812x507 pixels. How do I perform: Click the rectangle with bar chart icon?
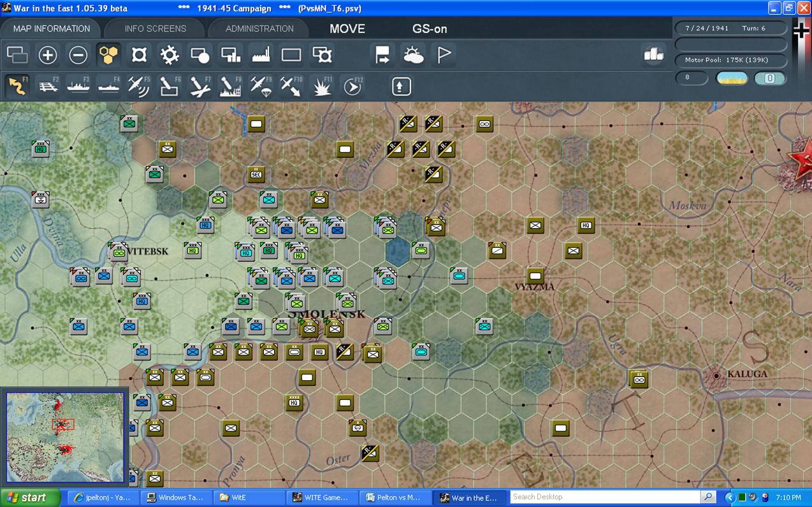pyautogui.click(x=231, y=55)
